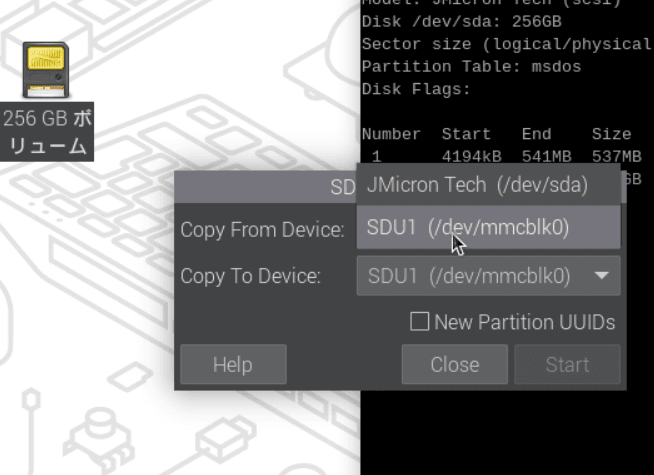Viewport: 654px width, 475px height.
Task: Select the 256 GB ボリューム icon label
Action: [x=47, y=132]
